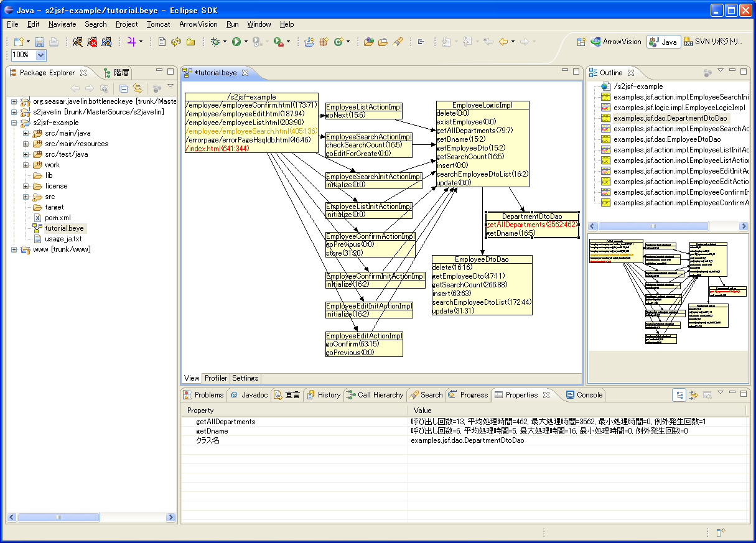
Task: Click the purple ArrowVision toolbar icon
Action: (x=131, y=42)
